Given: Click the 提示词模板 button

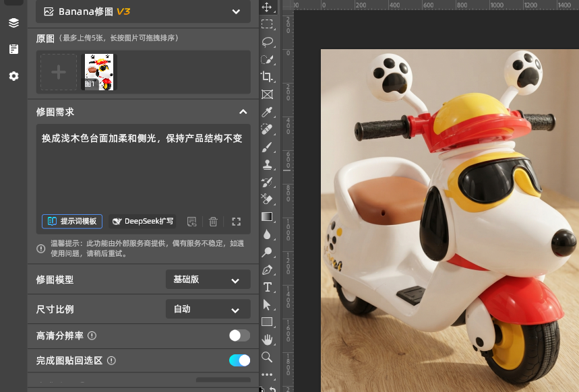Looking at the screenshot, I should 72,222.
